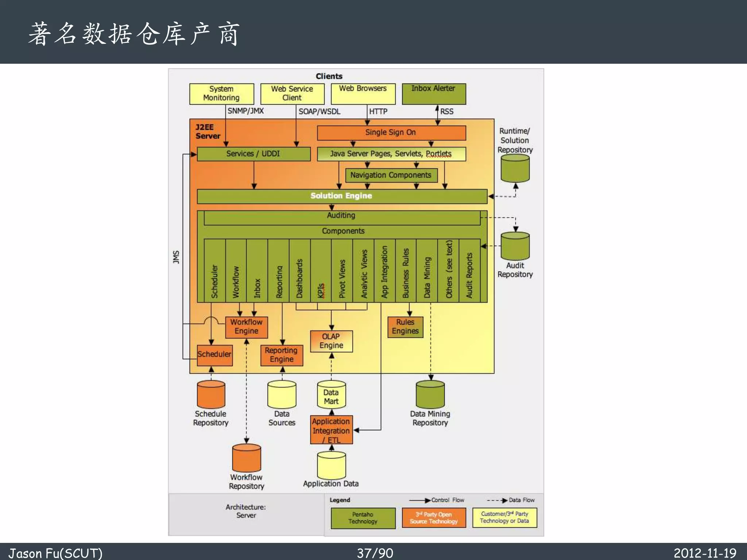Click the Audit Repository cylinder icon
The height and width of the screenshot is (560, 747).
click(515, 246)
